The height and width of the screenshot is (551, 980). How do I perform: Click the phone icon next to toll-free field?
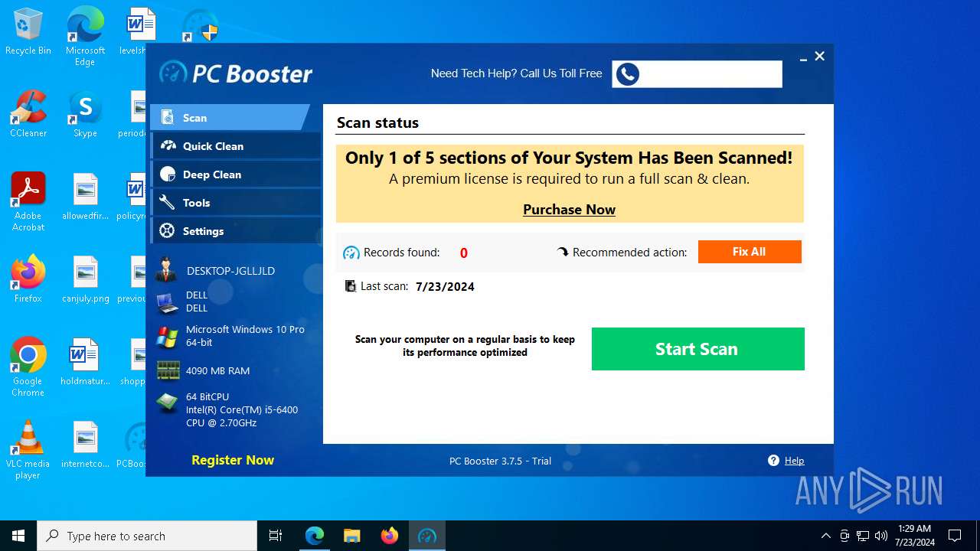[x=627, y=74]
